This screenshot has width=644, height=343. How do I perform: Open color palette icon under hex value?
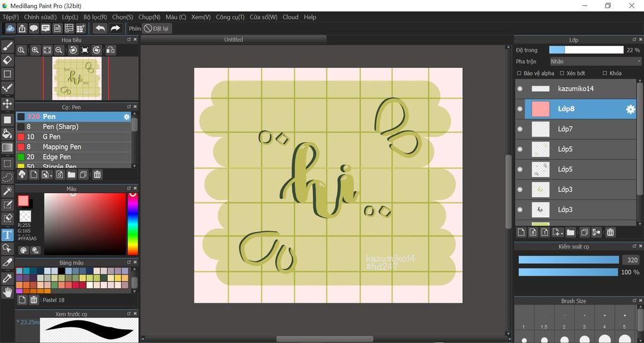click(x=23, y=250)
